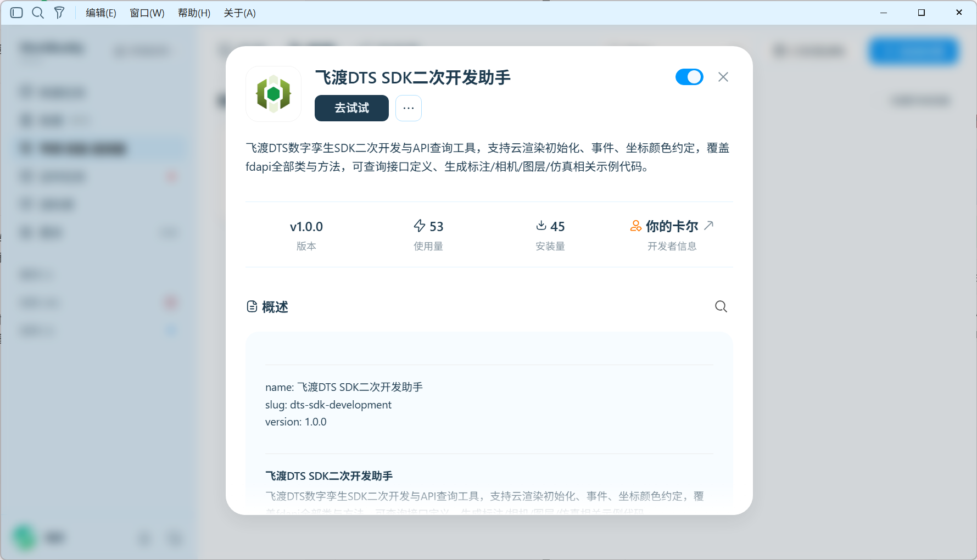
Task: Click the 使用量 label
Action: pos(428,246)
